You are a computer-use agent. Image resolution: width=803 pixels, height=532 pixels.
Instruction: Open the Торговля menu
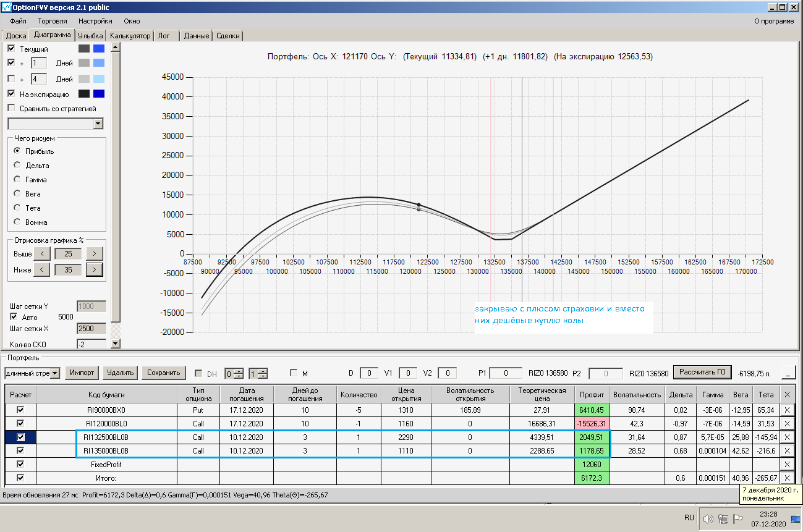(53, 21)
